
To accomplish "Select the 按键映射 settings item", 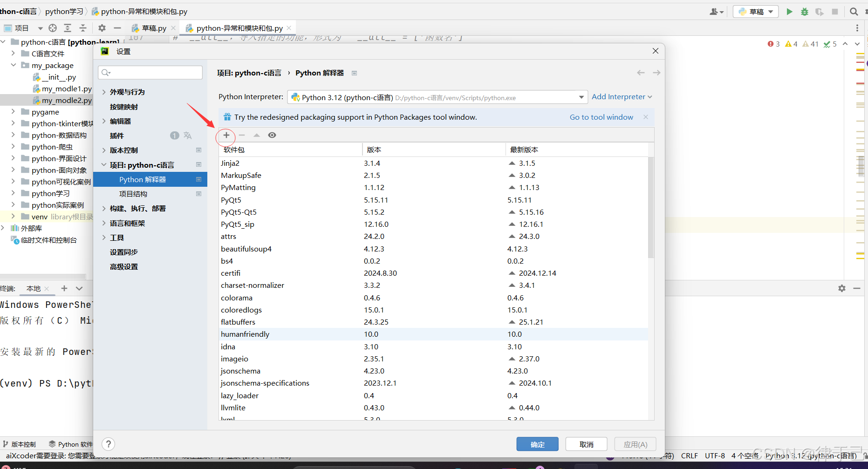I will click(x=124, y=107).
